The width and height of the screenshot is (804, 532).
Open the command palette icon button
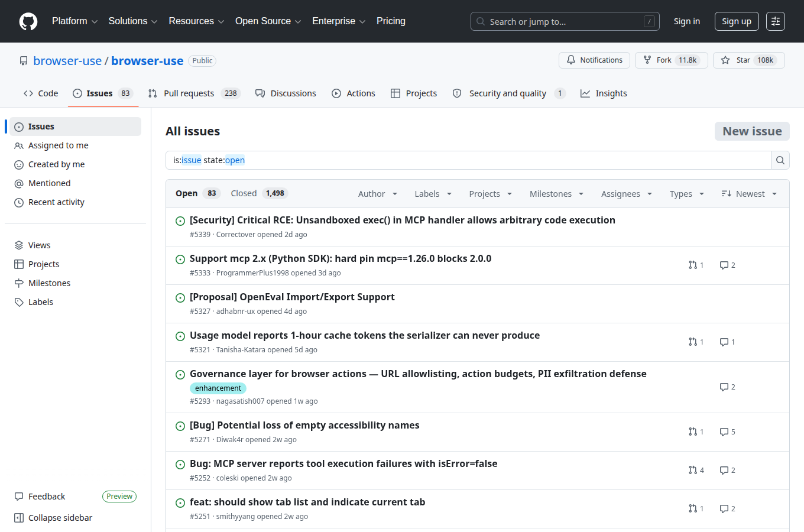click(776, 21)
